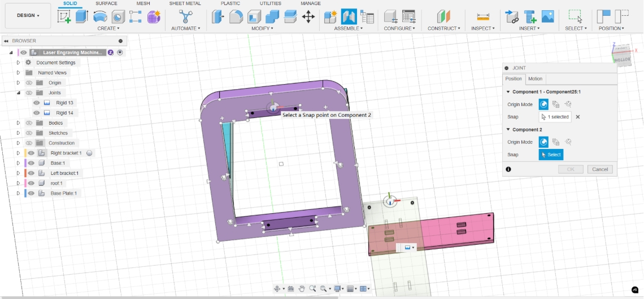This screenshot has height=299, width=644.
Task: Expand the Origin folder
Action: [18, 83]
